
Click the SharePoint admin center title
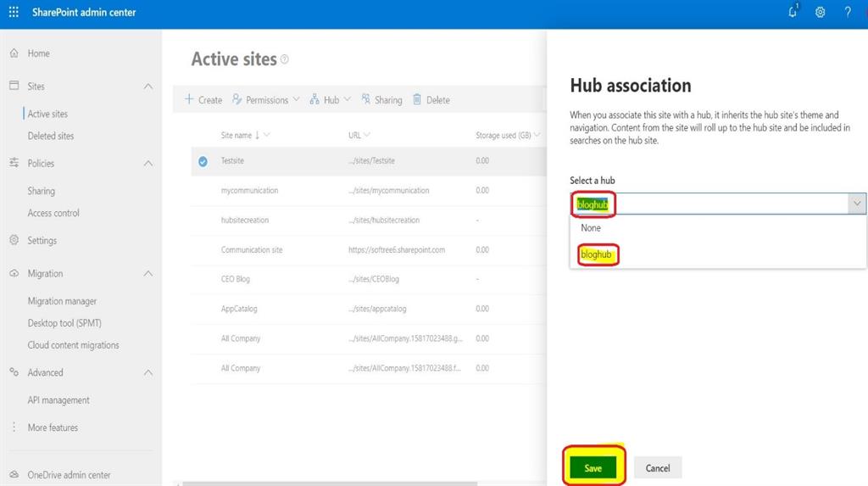[84, 12]
